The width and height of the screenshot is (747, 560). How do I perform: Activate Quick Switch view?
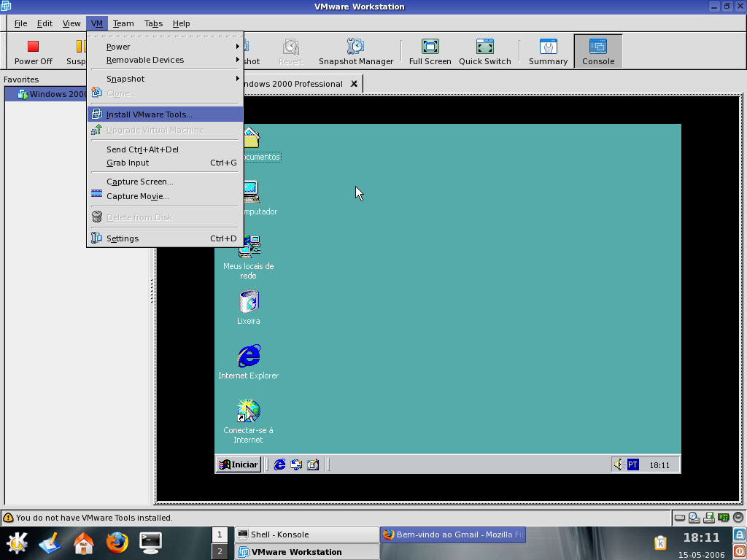pyautogui.click(x=484, y=52)
